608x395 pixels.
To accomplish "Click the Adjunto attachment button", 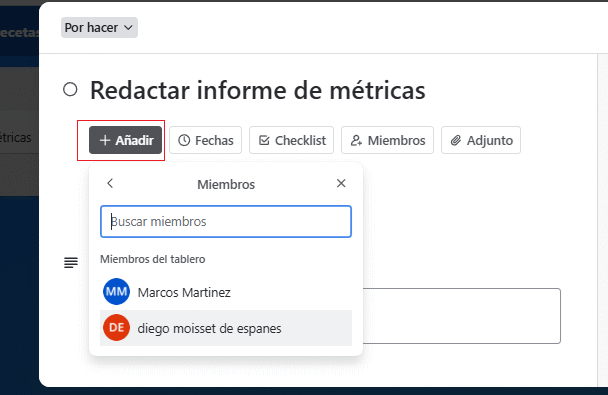I will (481, 140).
